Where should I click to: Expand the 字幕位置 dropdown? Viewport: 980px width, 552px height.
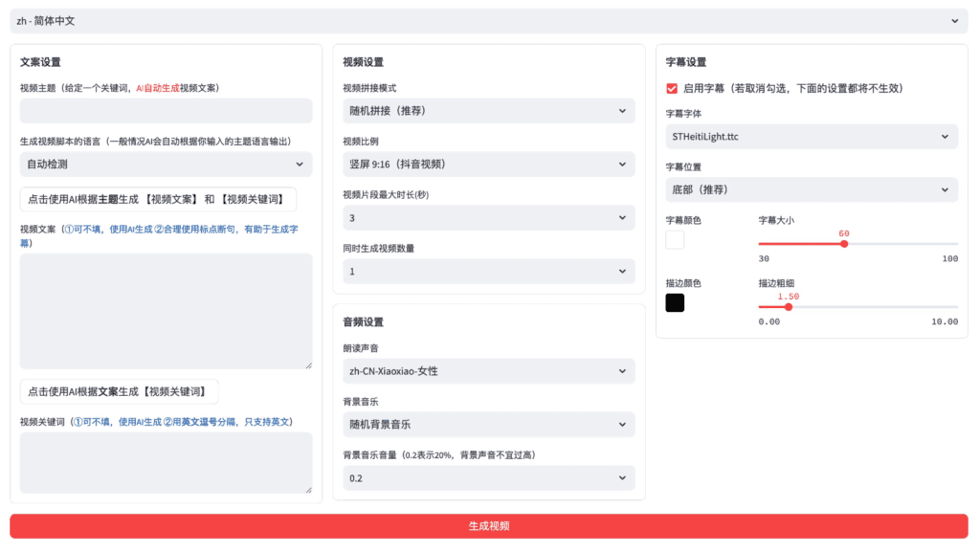(811, 189)
